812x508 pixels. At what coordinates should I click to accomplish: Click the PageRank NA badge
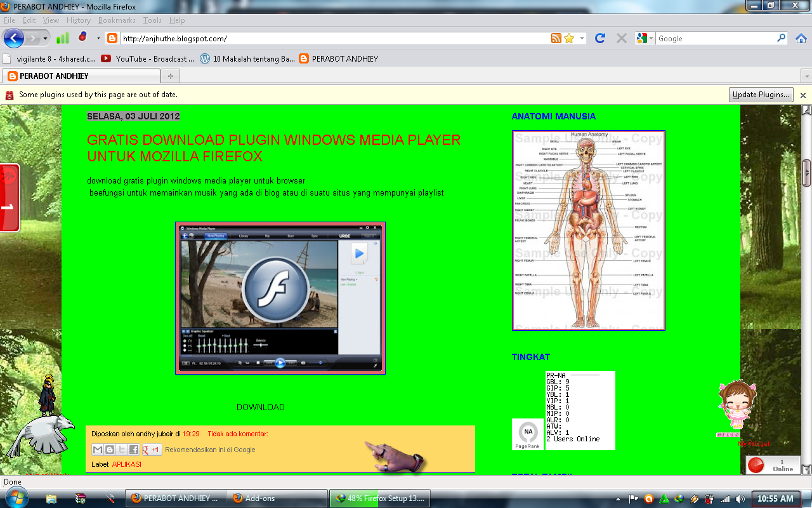pyautogui.click(x=528, y=434)
